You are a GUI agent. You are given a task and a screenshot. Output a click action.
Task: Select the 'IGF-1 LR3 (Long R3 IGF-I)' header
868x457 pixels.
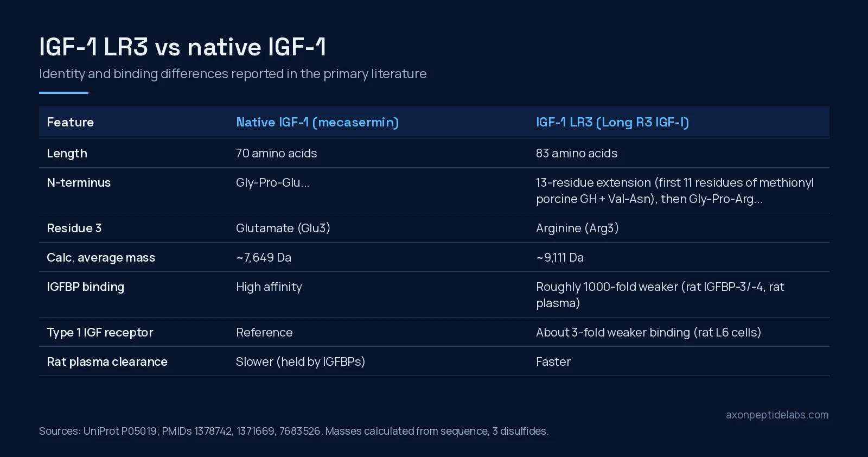pos(612,122)
